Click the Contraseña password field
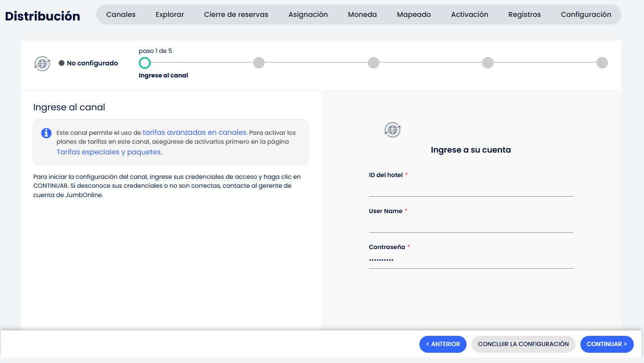Viewport: 644px width, 363px height. tap(471, 260)
